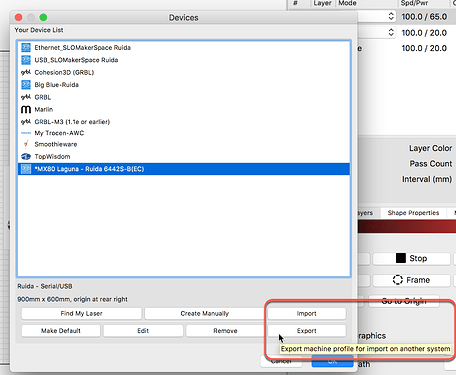Click the green zoom button of the Devices dialog
Screen dimensions: 456x375
43,17
